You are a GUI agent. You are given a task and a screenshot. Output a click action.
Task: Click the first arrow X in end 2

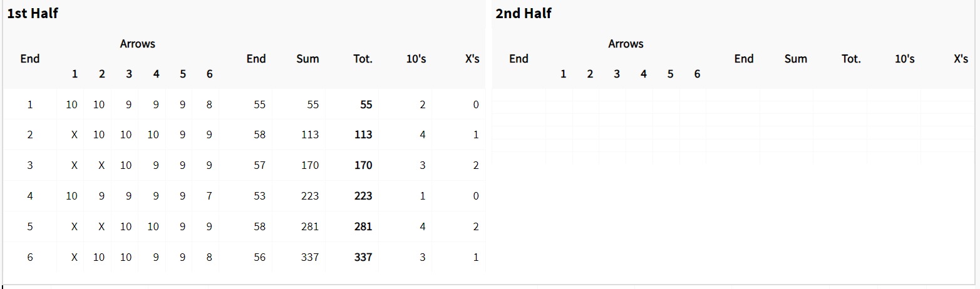coord(75,134)
